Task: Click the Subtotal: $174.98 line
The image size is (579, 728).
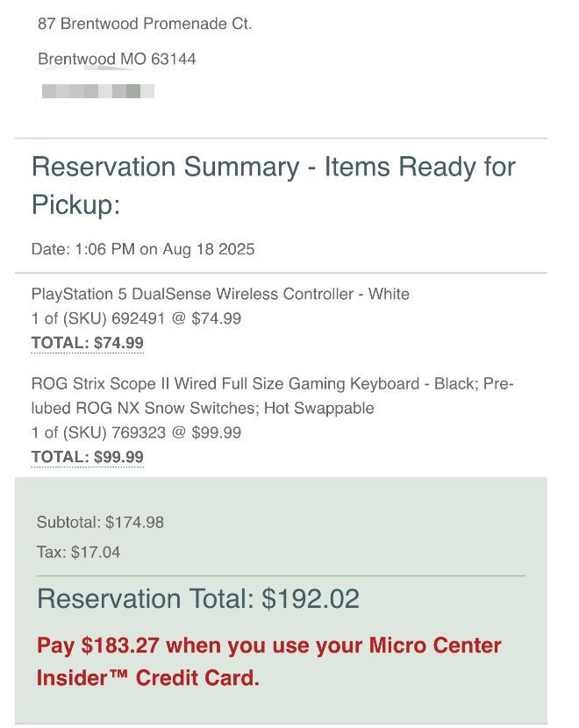Action: 100,522
